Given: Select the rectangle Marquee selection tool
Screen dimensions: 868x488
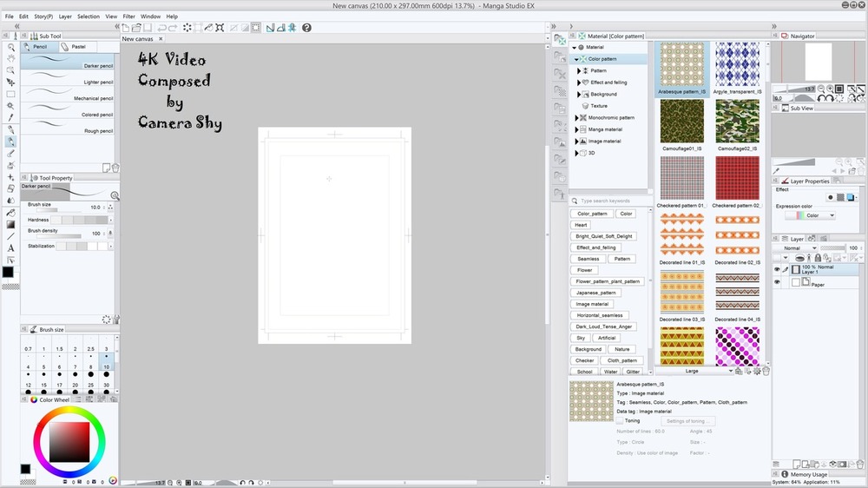Looking at the screenshot, I should (x=10, y=94).
